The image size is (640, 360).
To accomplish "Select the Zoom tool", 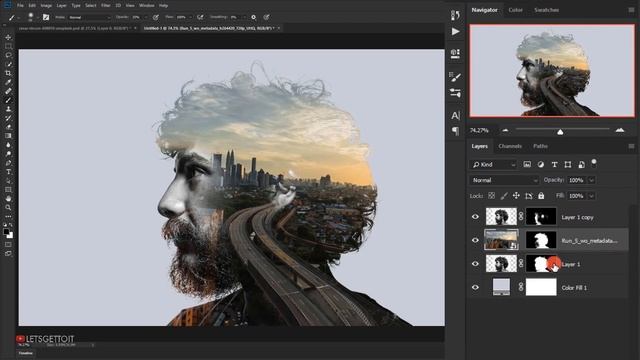I will click(x=8, y=208).
